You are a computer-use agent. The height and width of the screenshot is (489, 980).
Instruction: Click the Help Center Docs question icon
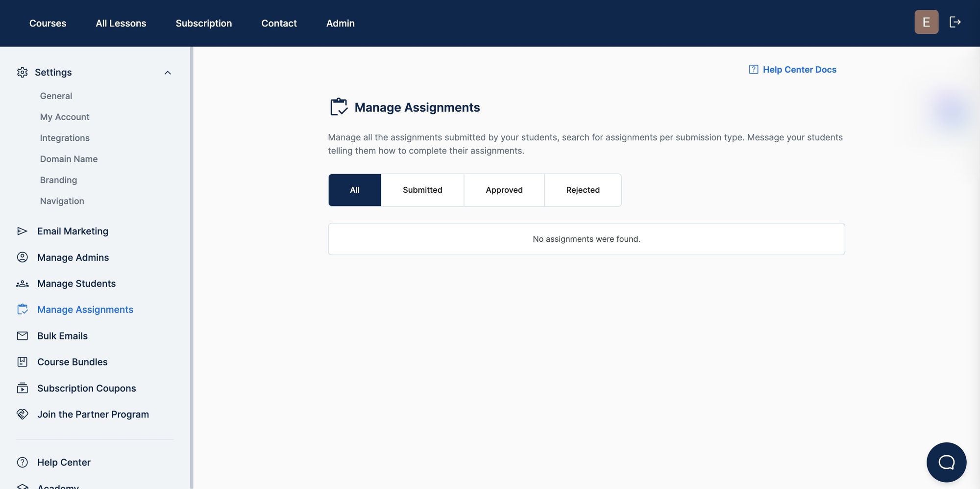pyautogui.click(x=754, y=70)
